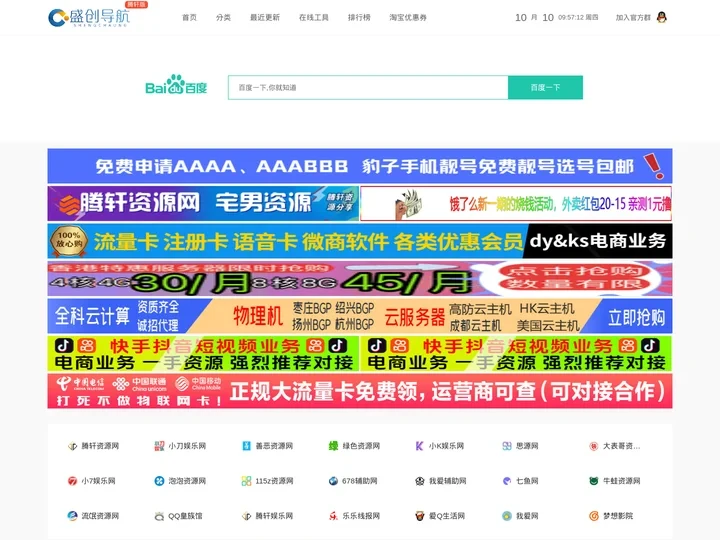Click the Baidu paw logo
Screen dimensions: 720x540
pyautogui.click(x=176, y=84)
